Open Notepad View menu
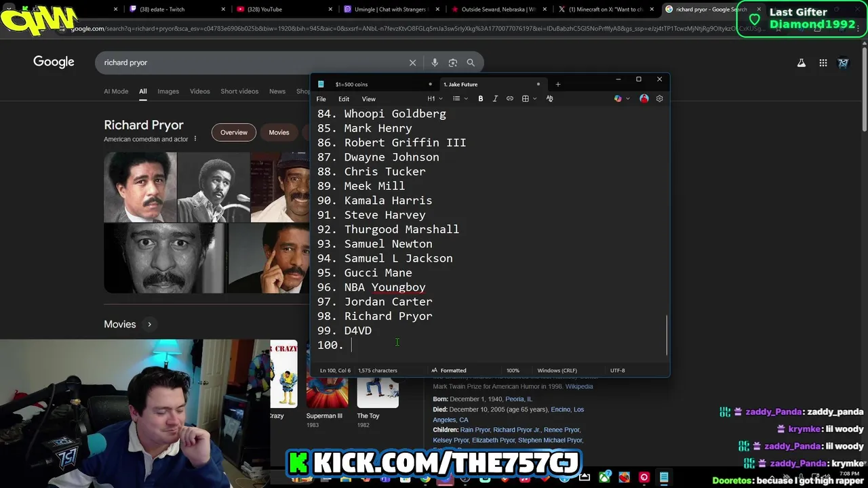The width and height of the screenshot is (868, 488). pyautogui.click(x=368, y=99)
